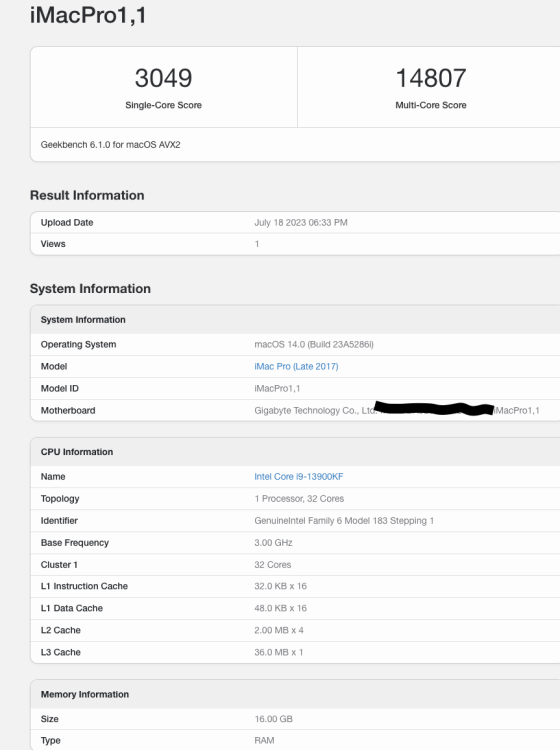Screen dimensions: 560x750
Task: Select the 3.00 GHz base frequency value
Action: click(x=273, y=542)
